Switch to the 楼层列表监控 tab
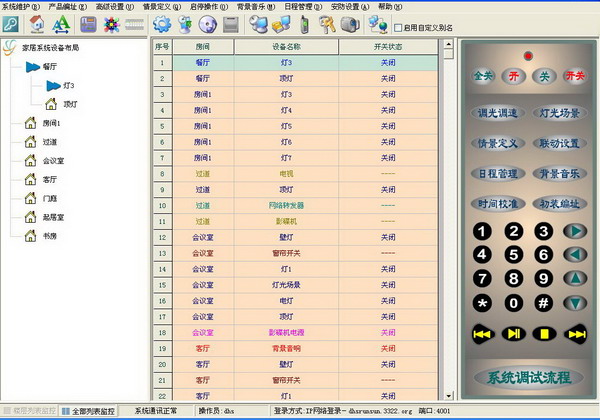Image resolution: width=600 pixels, height=420 pixels. pyautogui.click(x=29, y=411)
